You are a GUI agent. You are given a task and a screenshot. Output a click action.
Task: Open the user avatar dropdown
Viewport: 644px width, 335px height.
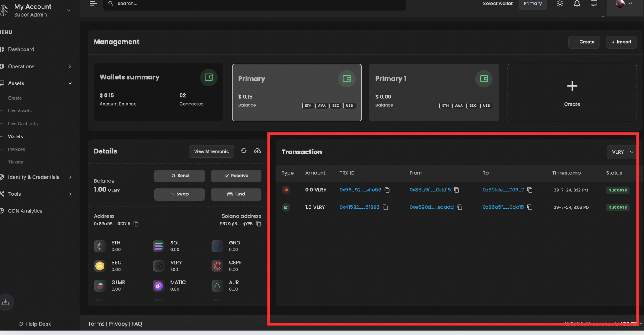click(624, 4)
